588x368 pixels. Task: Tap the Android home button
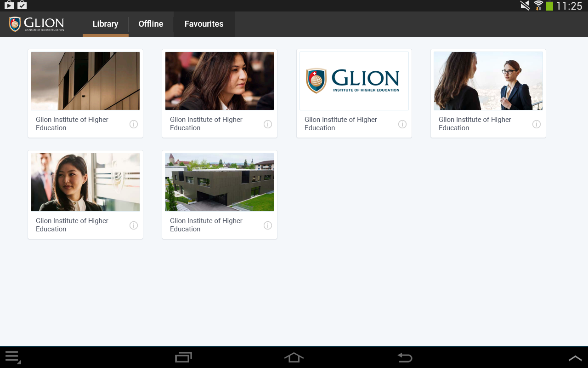pos(294,357)
